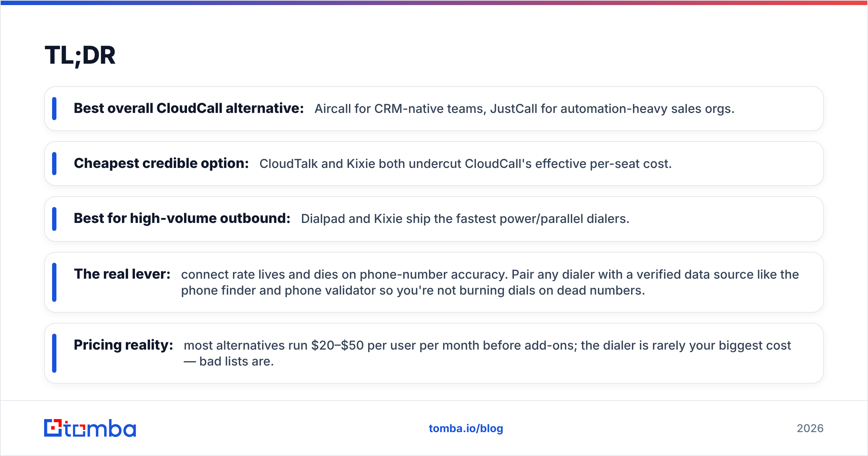Click the blue accent bar beside Pricing reality
Image resolution: width=868 pixels, height=456 pixels.
click(x=54, y=353)
